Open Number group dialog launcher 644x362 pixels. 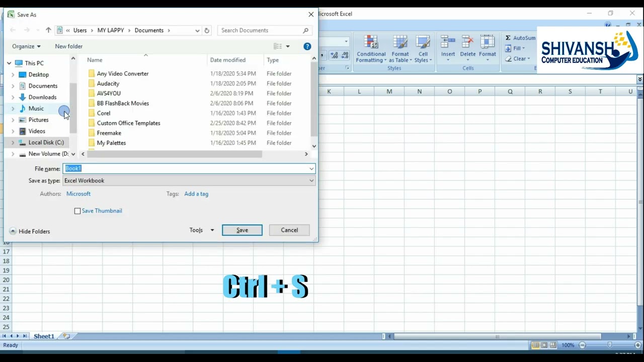coord(347,68)
